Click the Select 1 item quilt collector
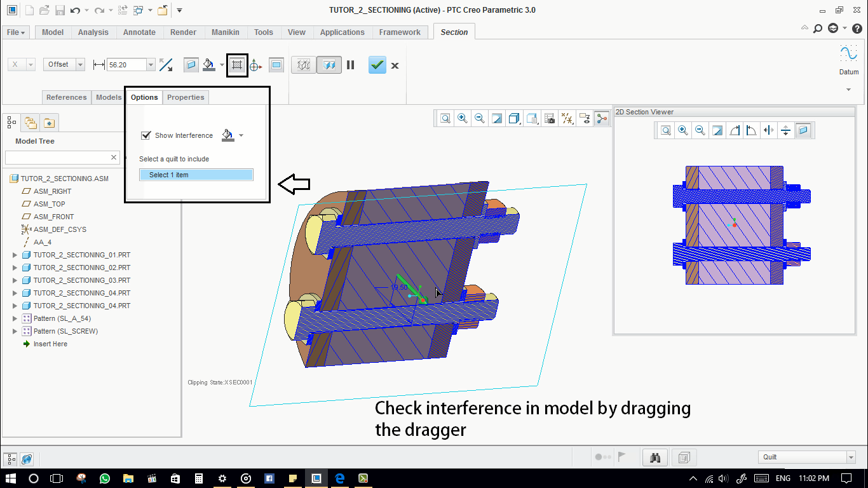 point(196,175)
